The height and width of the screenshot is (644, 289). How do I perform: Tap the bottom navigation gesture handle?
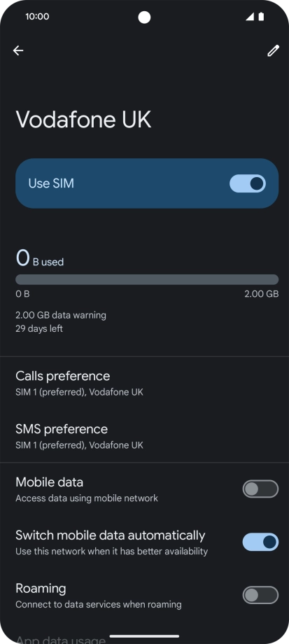(x=144, y=636)
